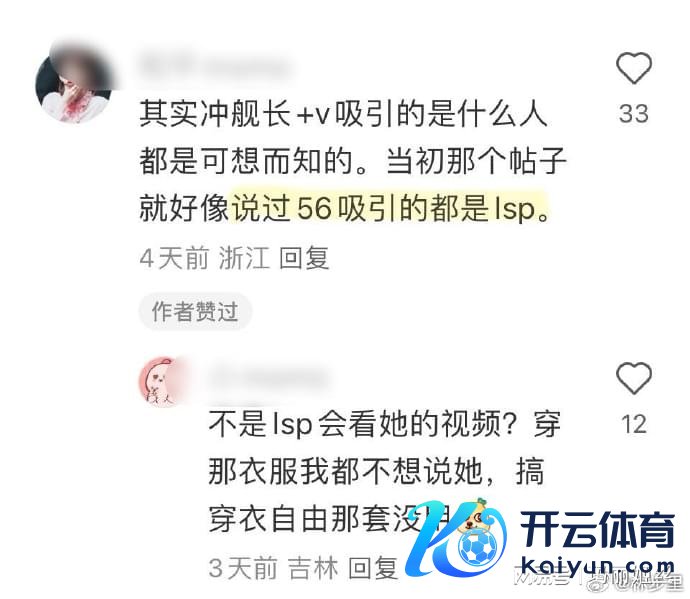This screenshot has height=599, width=690.
Task: Click the 3天前 timestamp
Action: (x=243, y=568)
